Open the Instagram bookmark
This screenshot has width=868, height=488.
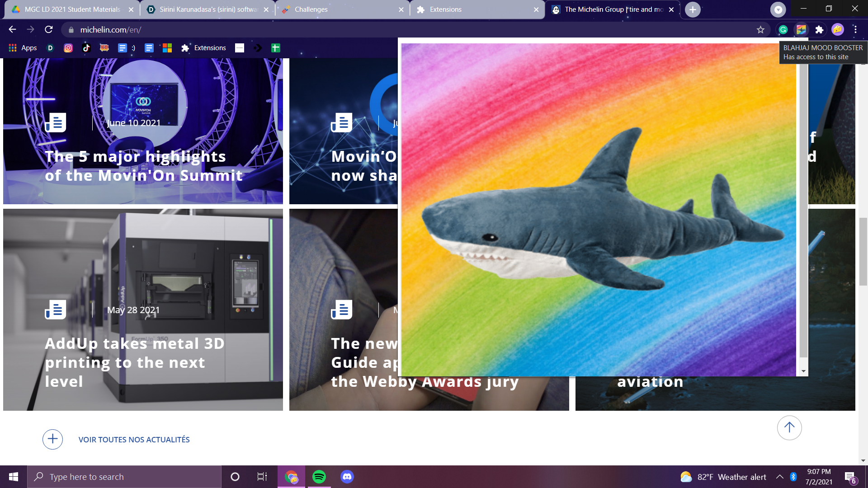[68, 48]
